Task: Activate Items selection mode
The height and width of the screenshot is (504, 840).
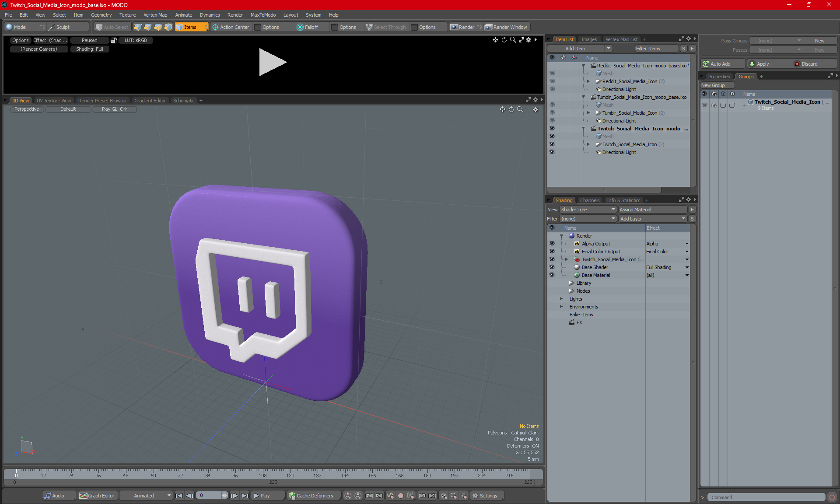Action: click(191, 27)
